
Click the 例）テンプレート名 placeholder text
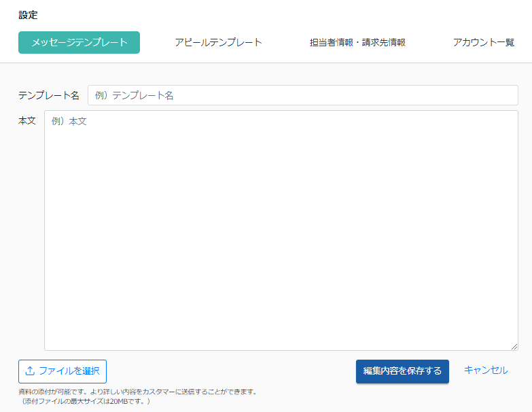(135, 95)
